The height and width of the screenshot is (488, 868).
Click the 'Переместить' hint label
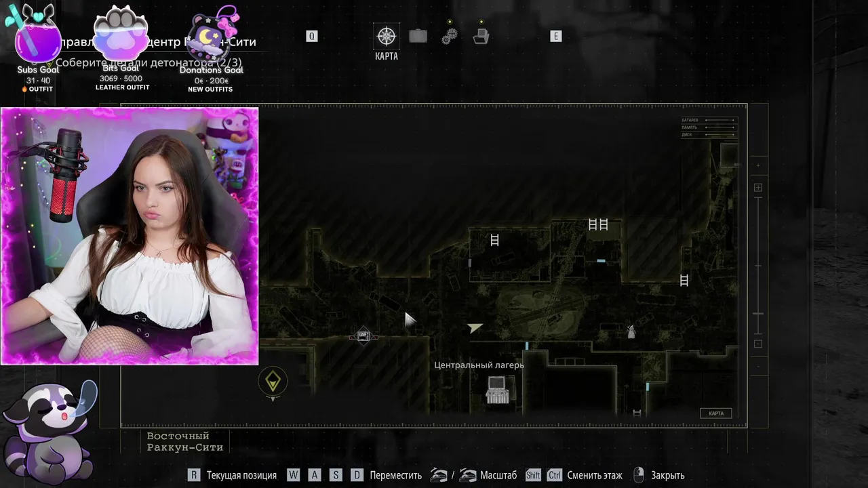(x=395, y=476)
